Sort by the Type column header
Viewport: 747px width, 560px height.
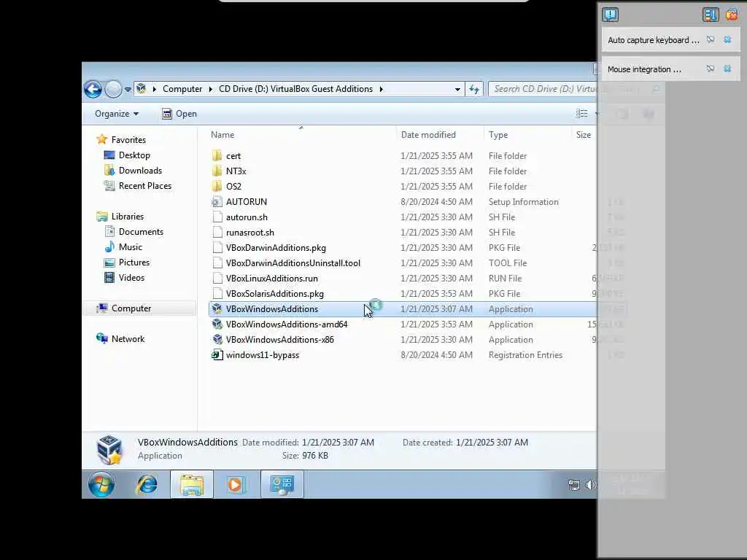pos(498,135)
